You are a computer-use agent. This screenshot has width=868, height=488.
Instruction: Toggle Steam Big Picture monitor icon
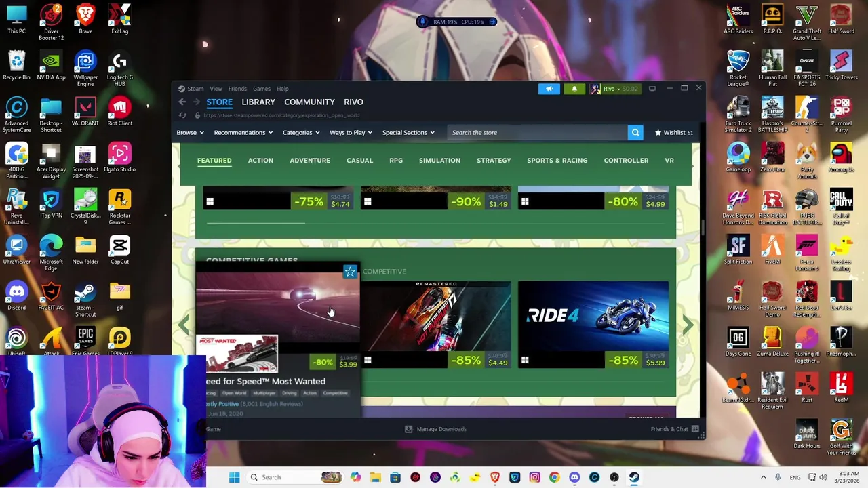coord(652,89)
